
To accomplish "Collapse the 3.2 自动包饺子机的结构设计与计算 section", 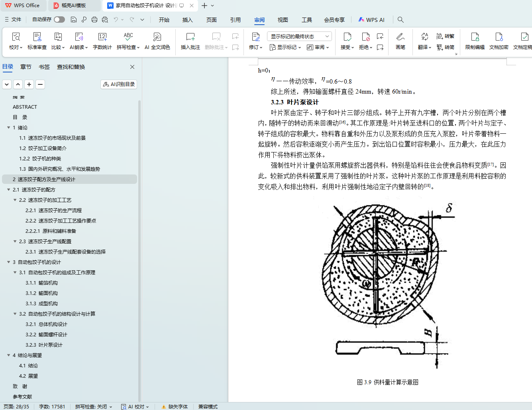I will [x=15, y=314].
